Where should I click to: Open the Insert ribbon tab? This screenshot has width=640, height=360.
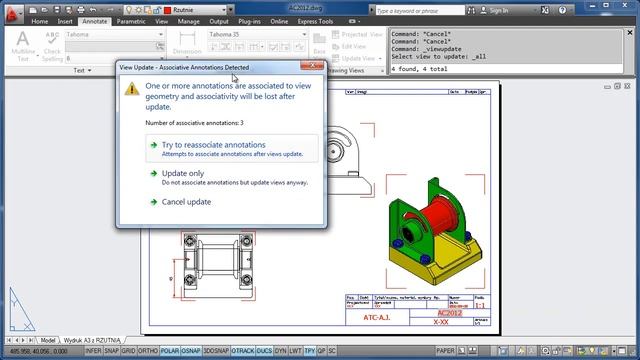coord(65,21)
